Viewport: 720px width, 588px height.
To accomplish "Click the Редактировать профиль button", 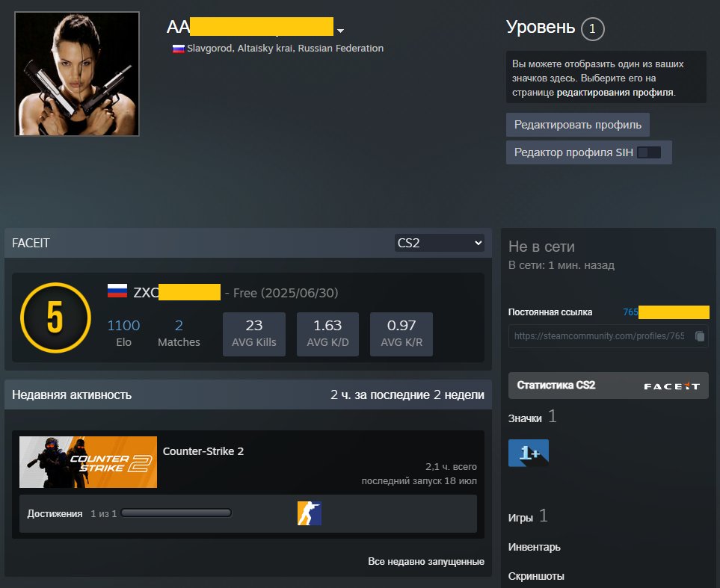I will pos(578,125).
